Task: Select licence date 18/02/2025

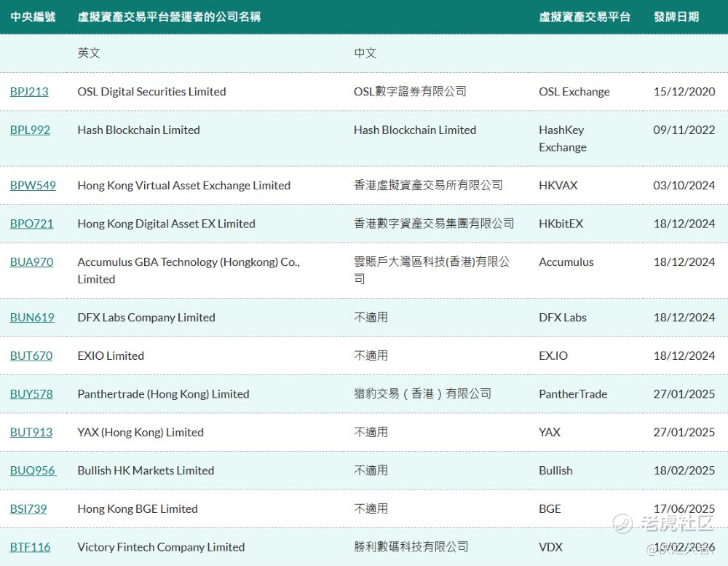Action: pyautogui.click(x=684, y=471)
